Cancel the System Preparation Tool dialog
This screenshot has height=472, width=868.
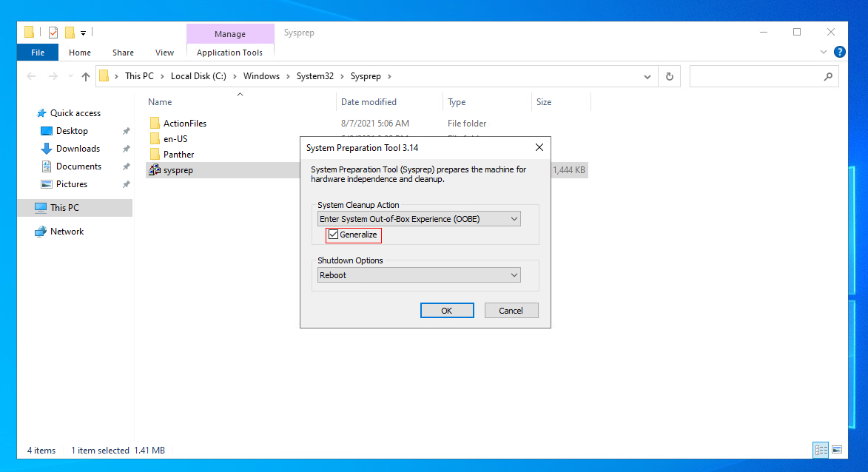[x=511, y=311]
